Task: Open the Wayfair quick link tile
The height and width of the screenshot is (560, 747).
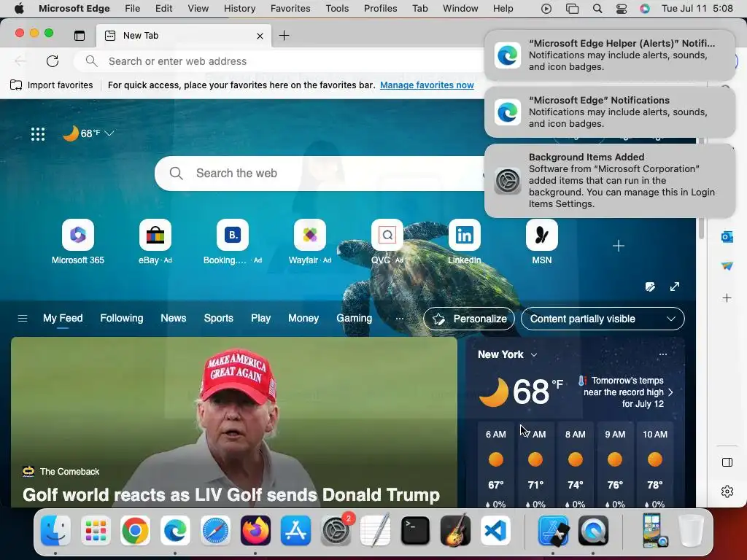Action: (309, 235)
